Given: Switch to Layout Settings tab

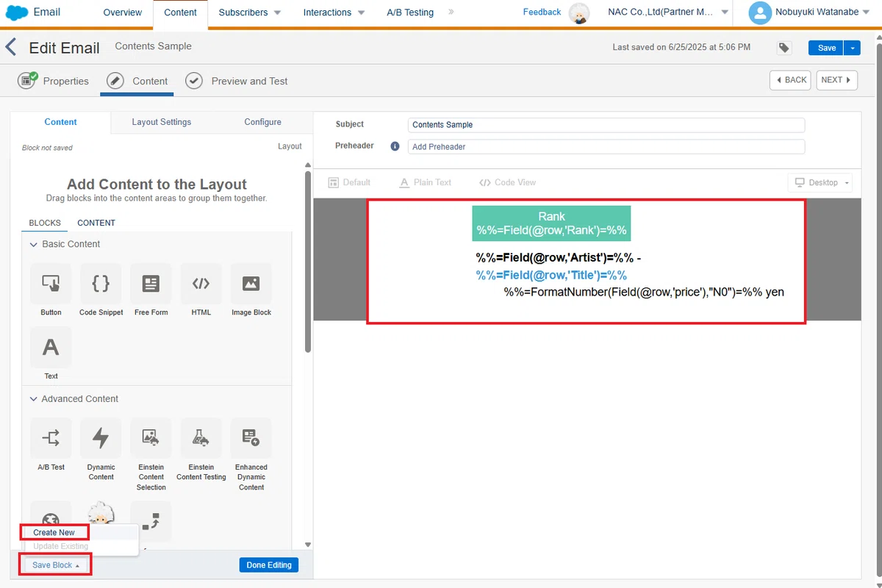Looking at the screenshot, I should (x=162, y=122).
